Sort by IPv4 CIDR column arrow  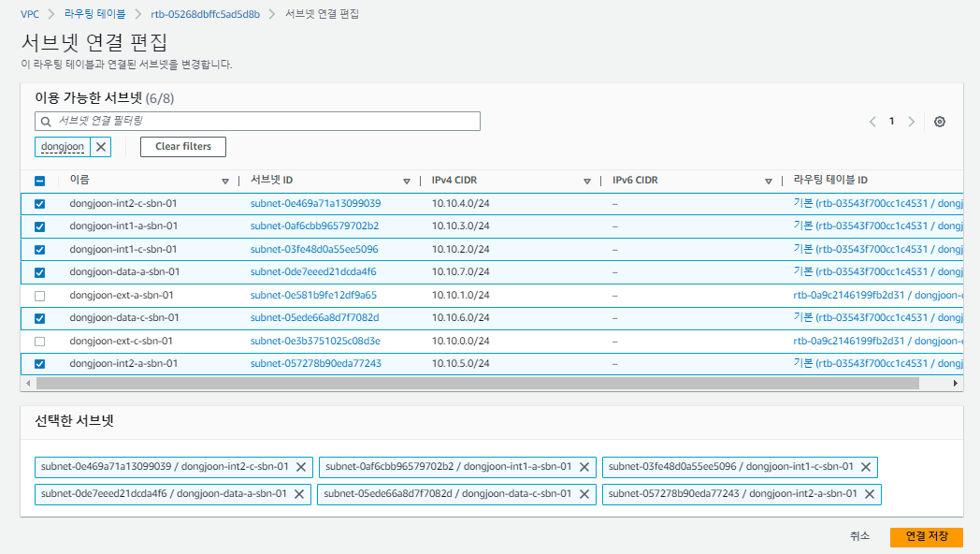587,182
